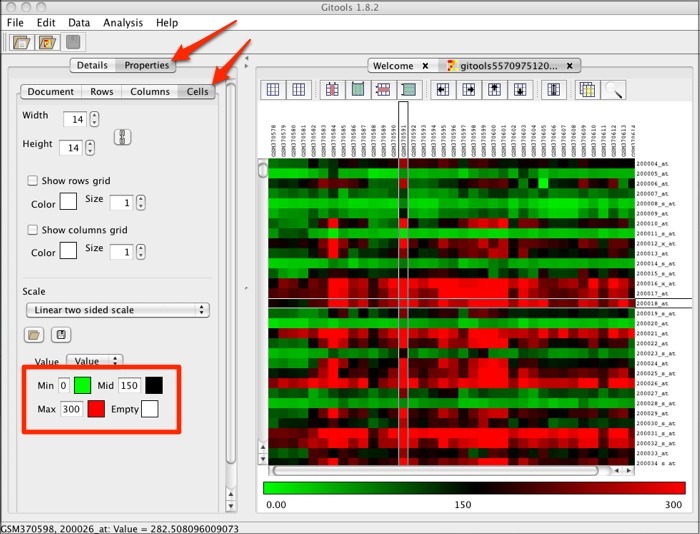This screenshot has height=534, width=700.
Task: Select row label 200026_at
Action: (652, 384)
